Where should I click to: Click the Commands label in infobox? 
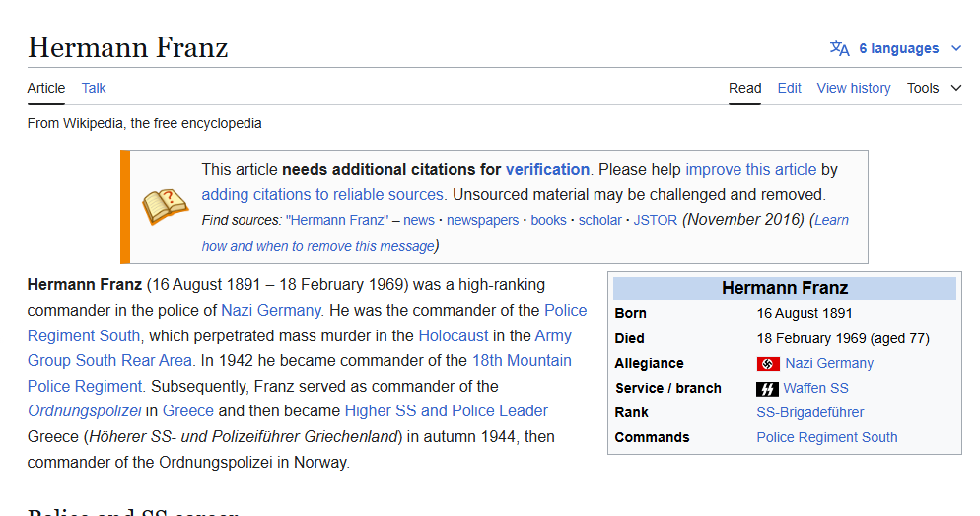652,438
